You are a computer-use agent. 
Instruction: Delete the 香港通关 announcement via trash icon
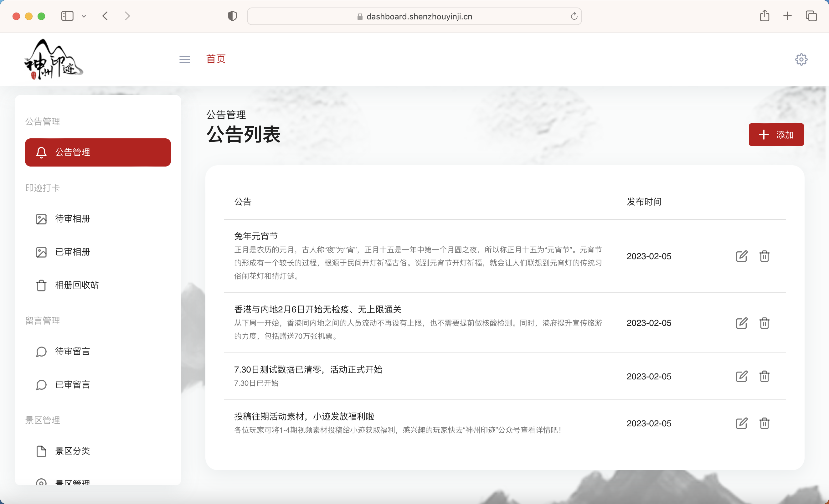pos(765,323)
